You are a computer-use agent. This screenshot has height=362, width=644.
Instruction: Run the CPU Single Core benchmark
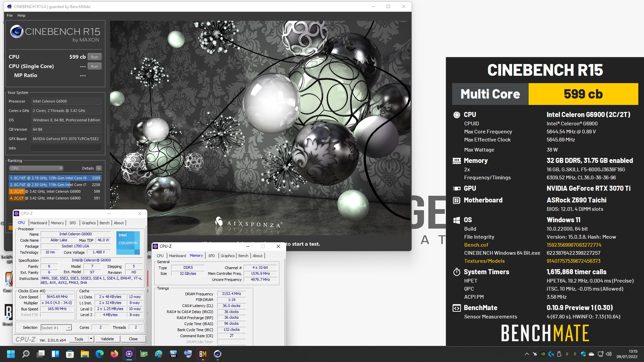pos(95,66)
